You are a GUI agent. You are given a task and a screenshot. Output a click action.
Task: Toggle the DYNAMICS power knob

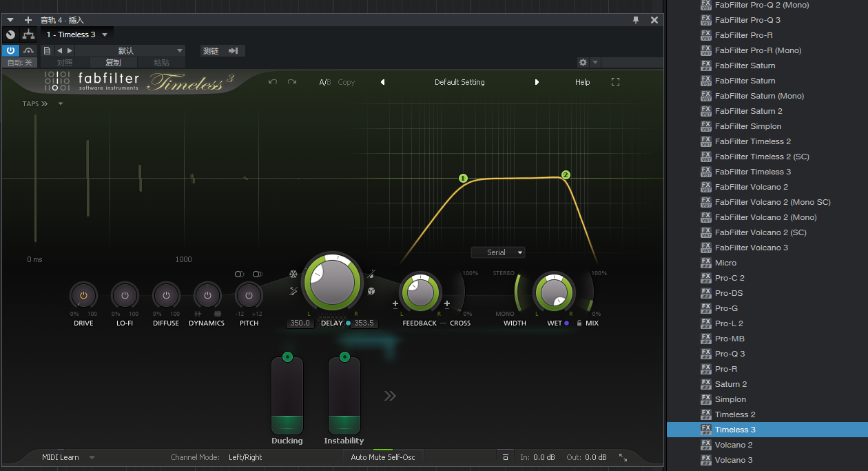click(x=207, y=295)
